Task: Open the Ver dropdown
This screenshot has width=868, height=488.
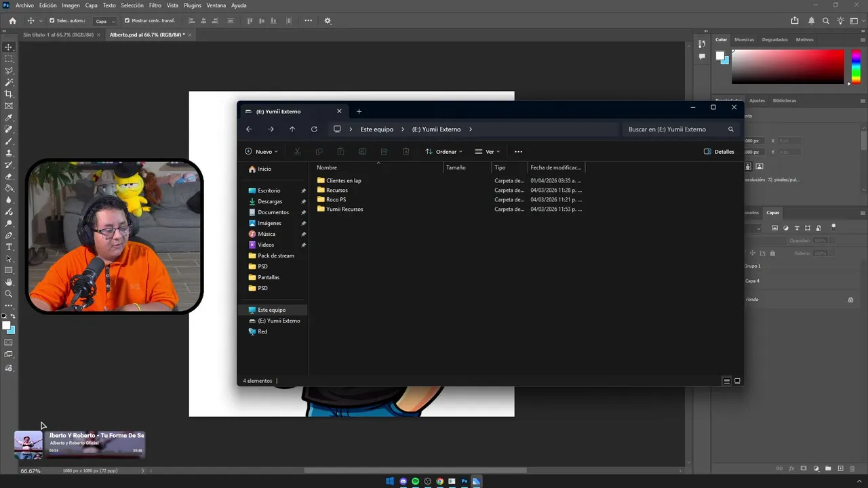Action: pos(488,152)
